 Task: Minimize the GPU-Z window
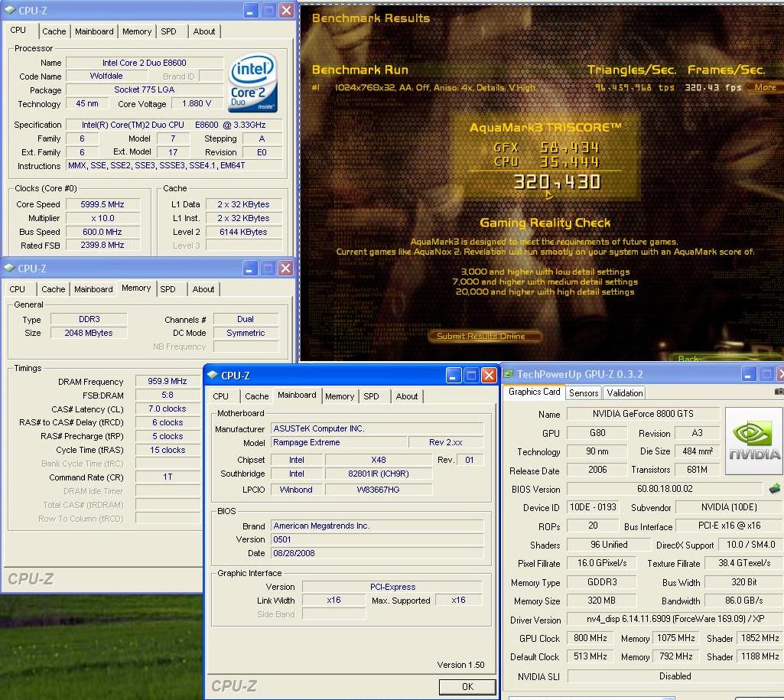coord(749,374)
